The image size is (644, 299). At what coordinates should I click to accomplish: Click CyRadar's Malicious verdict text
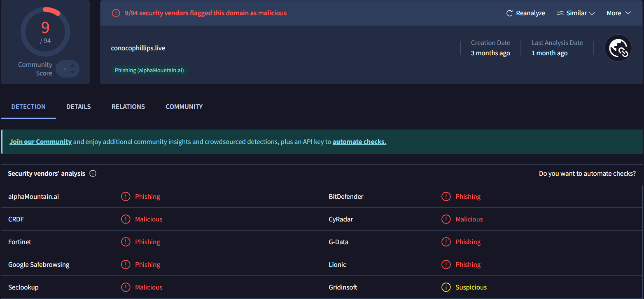pos(469,219)
